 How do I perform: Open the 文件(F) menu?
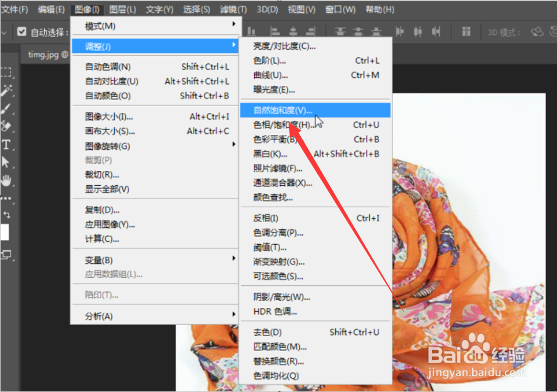click(15, 10)
